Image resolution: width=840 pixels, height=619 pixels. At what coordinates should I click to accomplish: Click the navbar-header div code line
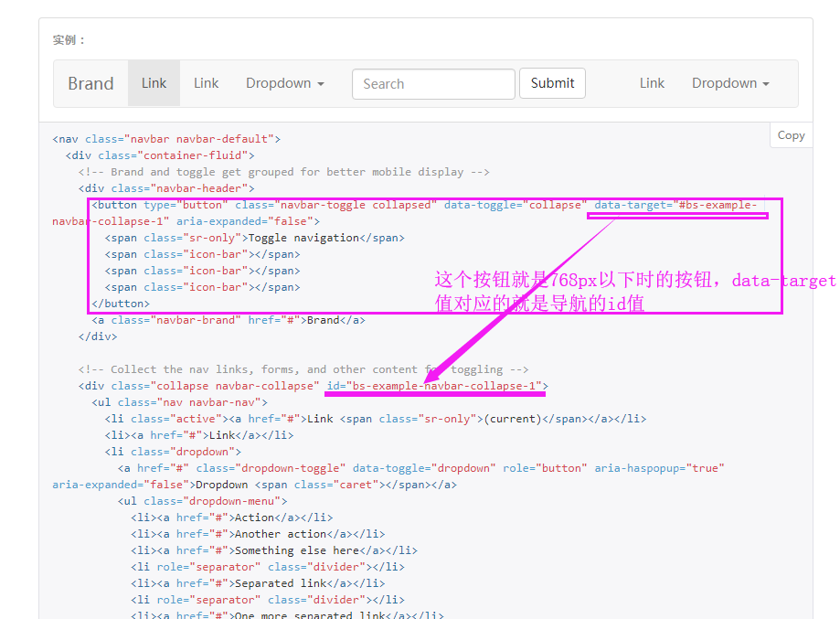(x=166, y=188)
